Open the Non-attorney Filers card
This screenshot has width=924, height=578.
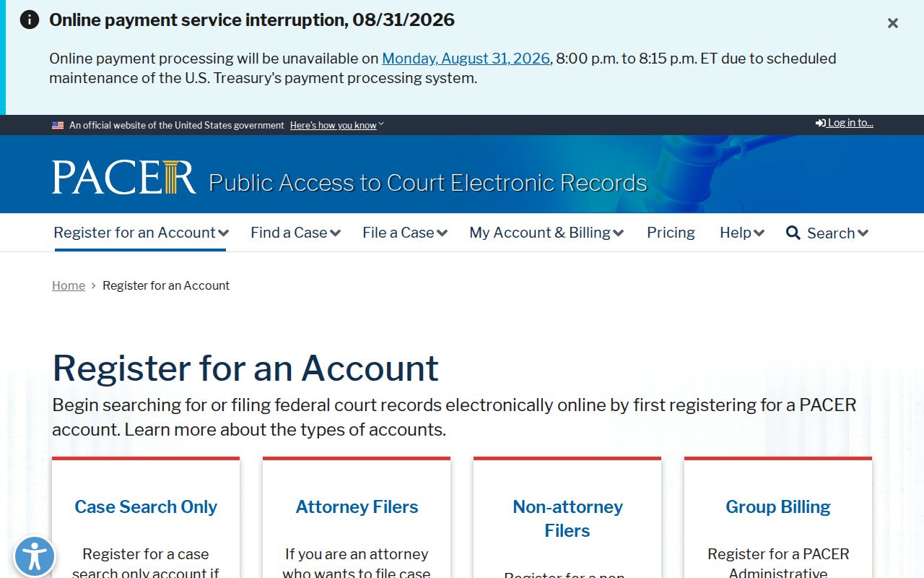[x=567, y=519]
